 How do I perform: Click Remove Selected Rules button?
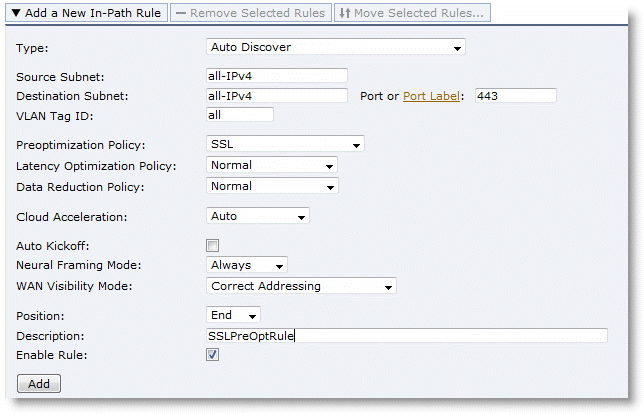pyautogui.click(x=249, y=14)
